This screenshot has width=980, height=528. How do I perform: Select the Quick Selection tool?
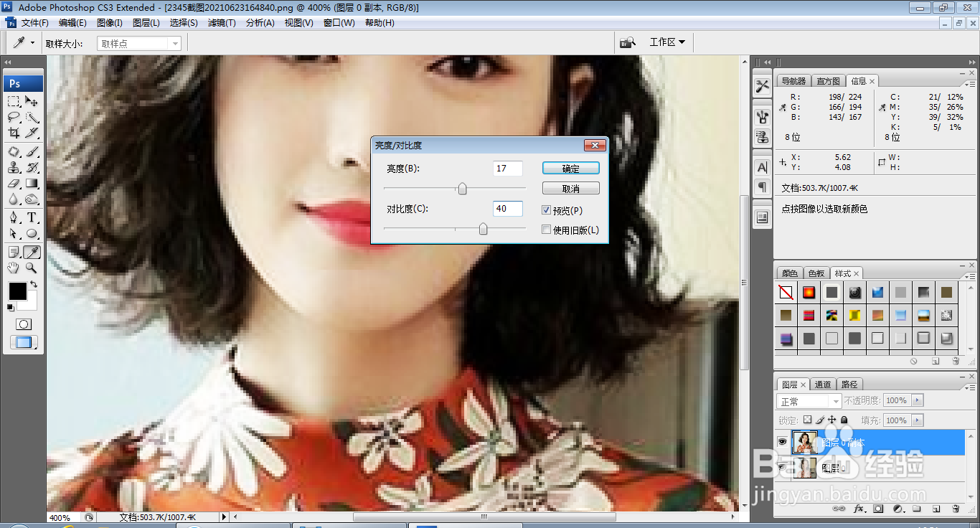(32, 117)
